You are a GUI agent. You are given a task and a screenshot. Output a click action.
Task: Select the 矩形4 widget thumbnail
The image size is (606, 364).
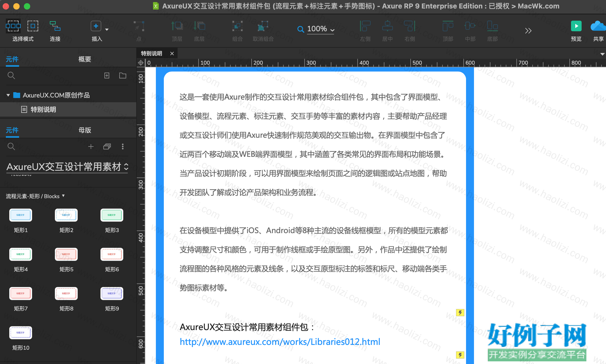(21, 254)
